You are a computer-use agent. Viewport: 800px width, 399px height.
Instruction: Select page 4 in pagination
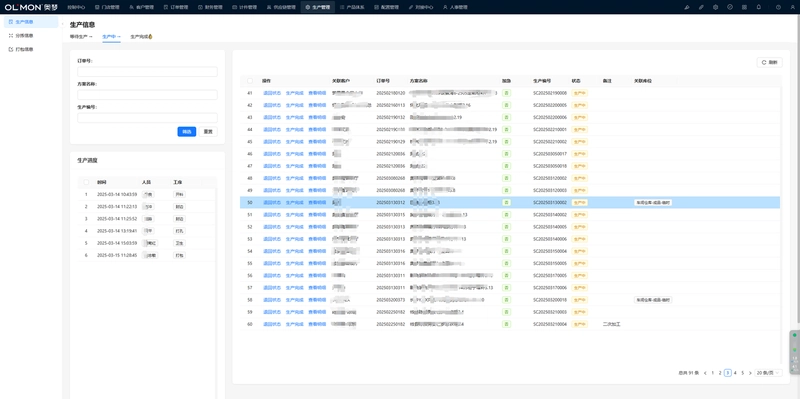tap(735, 373)
